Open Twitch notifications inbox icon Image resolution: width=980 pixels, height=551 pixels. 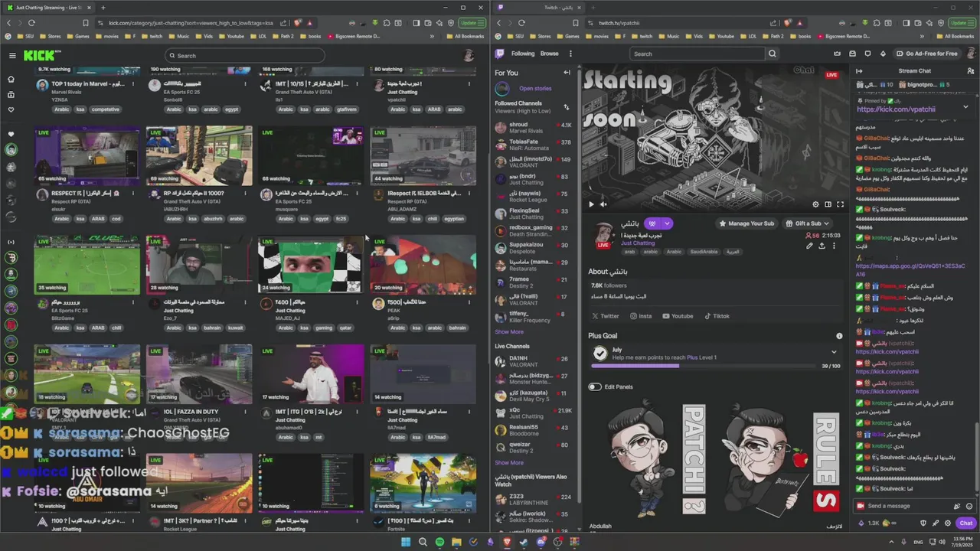(x=852, y=54)
